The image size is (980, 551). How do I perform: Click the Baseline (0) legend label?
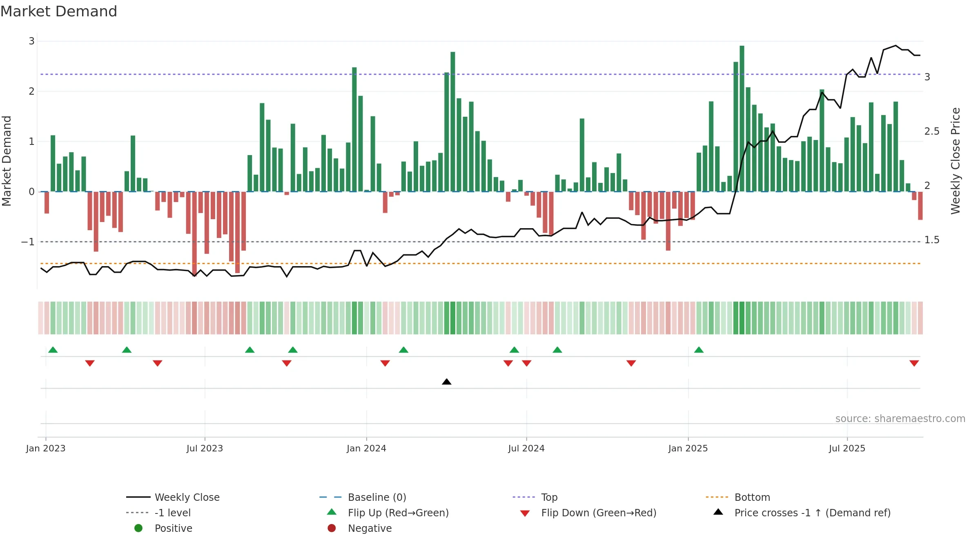(x=377, y=497)
